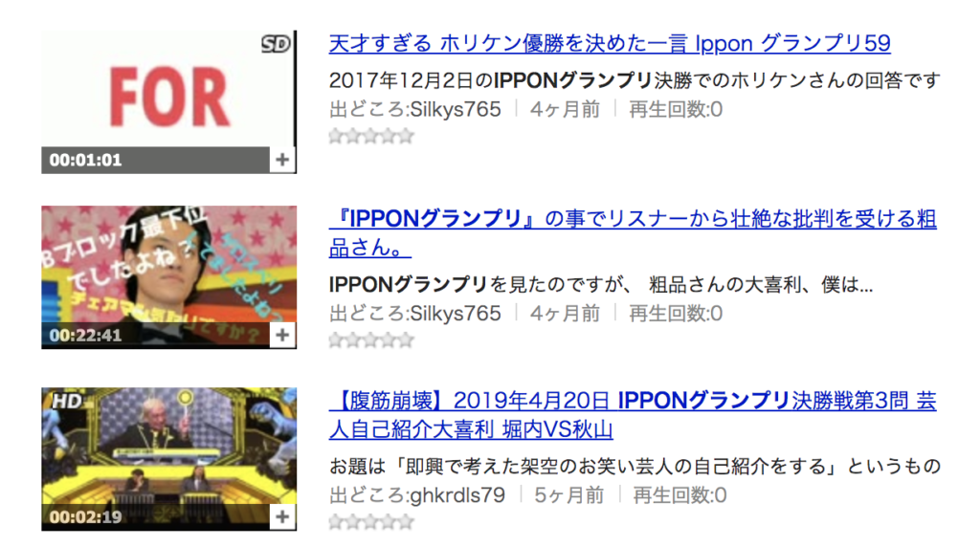Open the 天才すぎる ホリケン優勝 video link
Image resolution: width=980 pixels, height=547 pixels.
point(610,43)
